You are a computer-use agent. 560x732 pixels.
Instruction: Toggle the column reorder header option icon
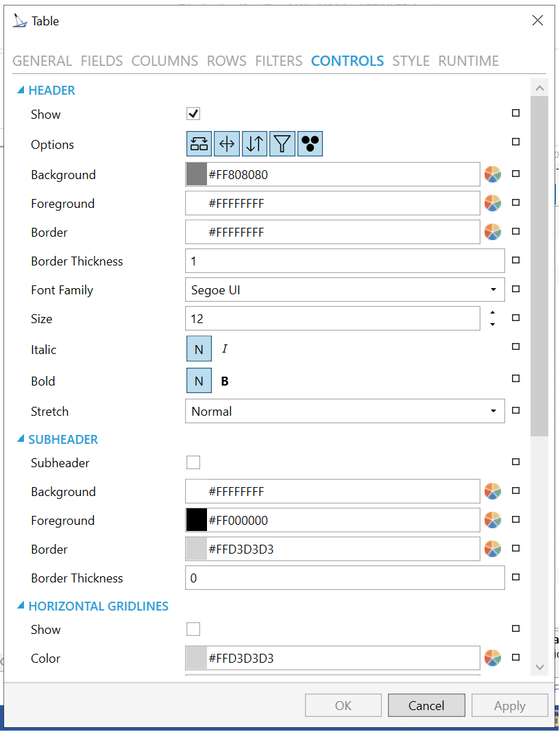click(x=199, y=144)
